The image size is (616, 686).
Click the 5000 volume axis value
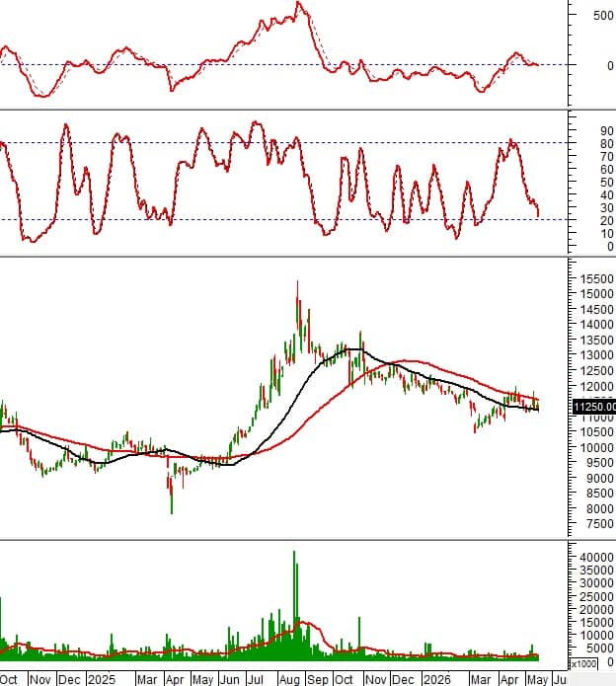600,648
